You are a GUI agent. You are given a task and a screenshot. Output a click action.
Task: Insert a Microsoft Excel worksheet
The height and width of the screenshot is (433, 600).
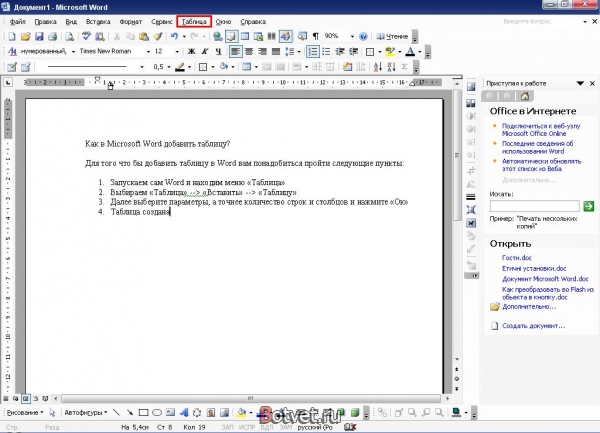tap(258, 36)
